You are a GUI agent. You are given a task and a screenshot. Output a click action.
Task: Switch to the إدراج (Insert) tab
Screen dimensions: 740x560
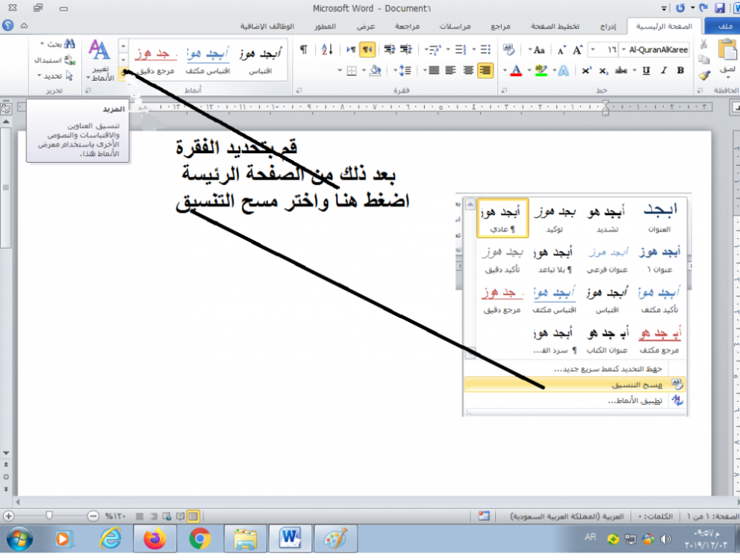click(608, 26)
